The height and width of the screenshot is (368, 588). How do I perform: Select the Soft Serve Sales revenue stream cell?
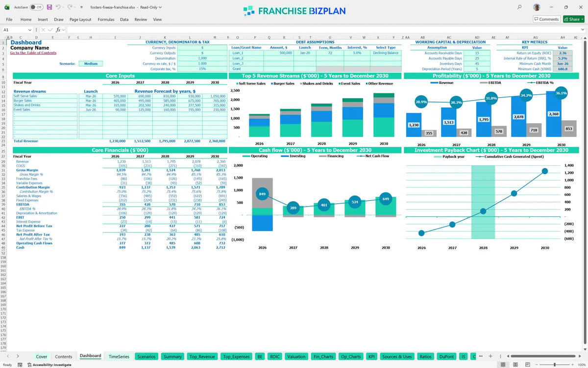point(45,96)
